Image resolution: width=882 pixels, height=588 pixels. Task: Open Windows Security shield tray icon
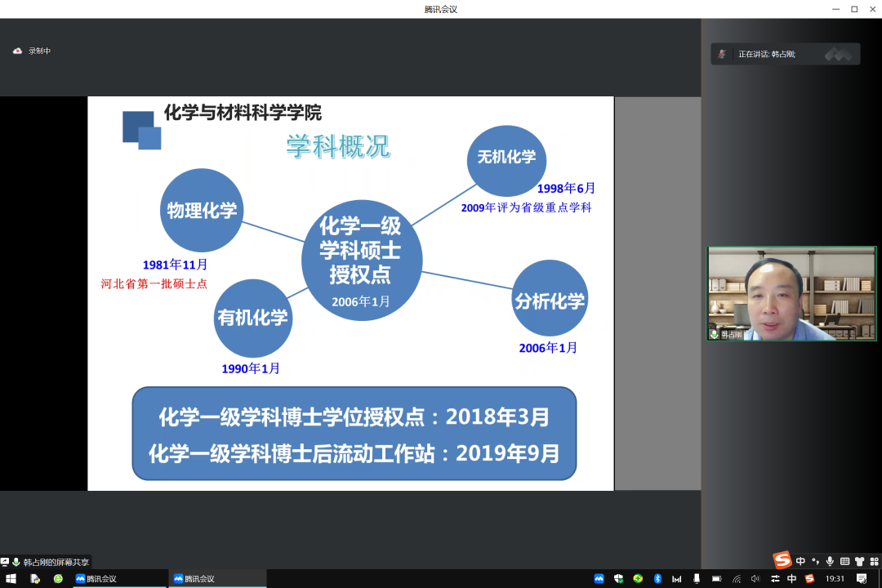click(x=619, y=579)
